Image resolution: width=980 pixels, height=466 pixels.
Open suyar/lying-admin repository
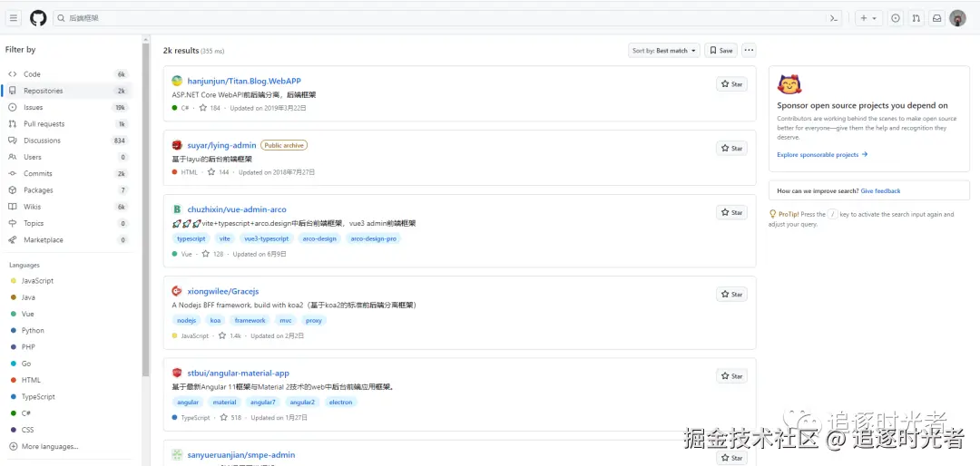222,146
